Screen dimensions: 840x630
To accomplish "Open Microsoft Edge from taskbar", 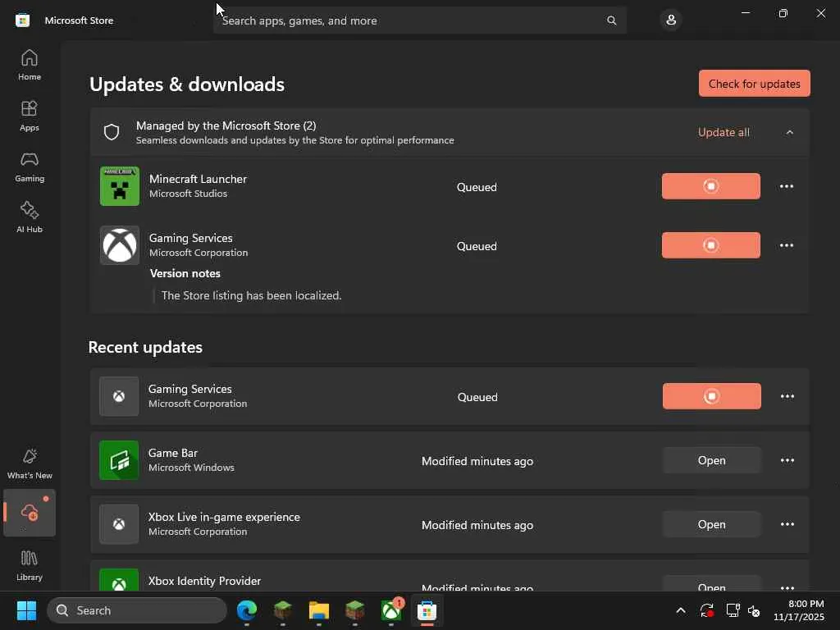I will [x=246, y=610].
